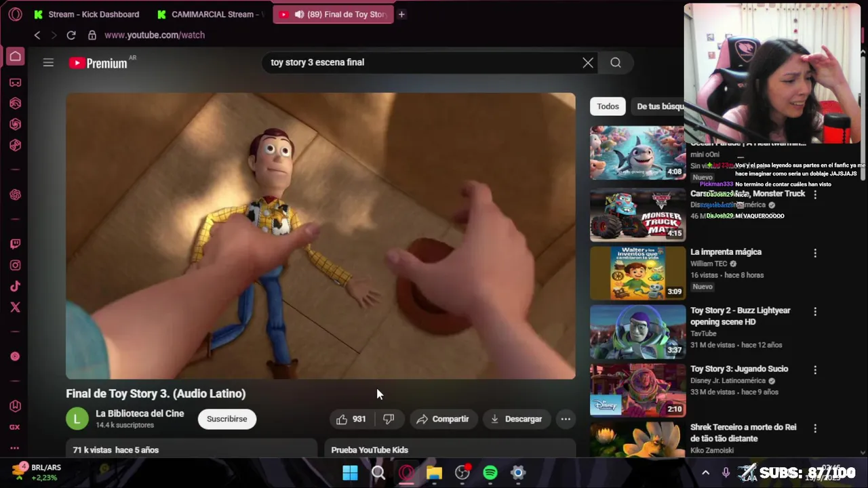Image resolution: width=868 pixels, height=488 pixels.
Task: Click 'Prueba YouTube Kids' card
Action: click(x=450, y=449)
